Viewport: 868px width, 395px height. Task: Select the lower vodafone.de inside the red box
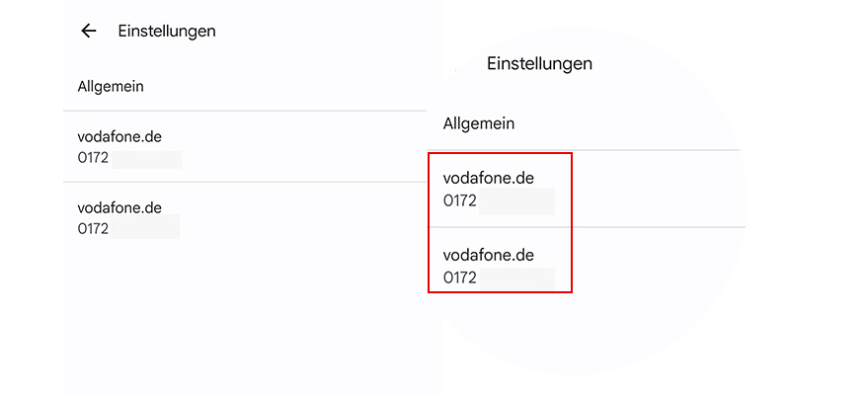489,256
